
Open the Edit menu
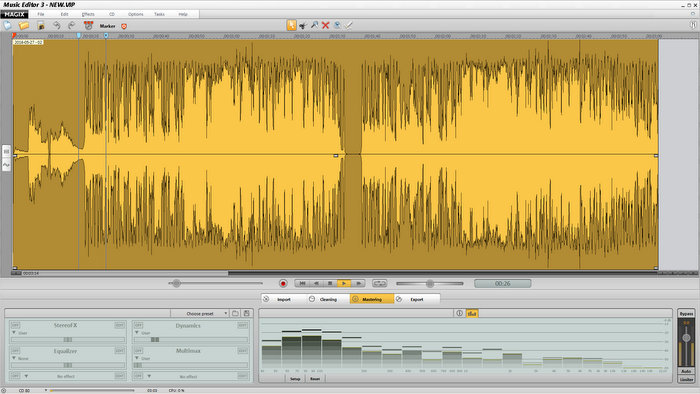(x=64, y=14)
